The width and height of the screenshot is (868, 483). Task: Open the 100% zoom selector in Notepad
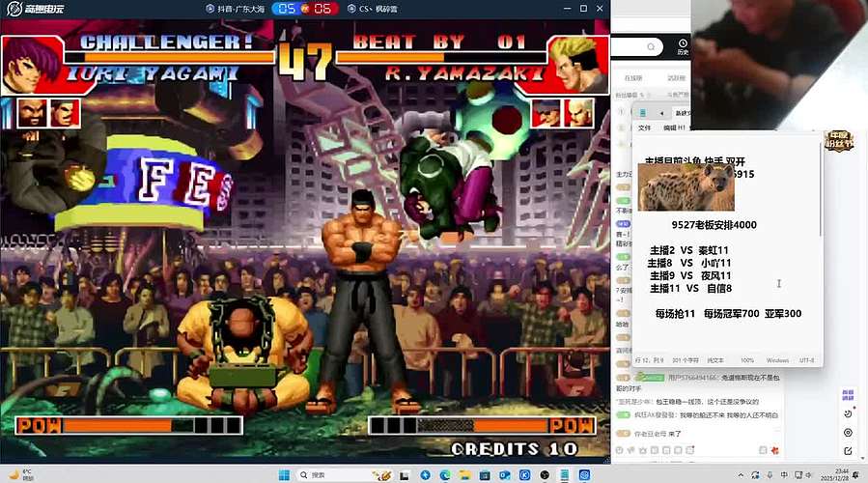(746, 360)
